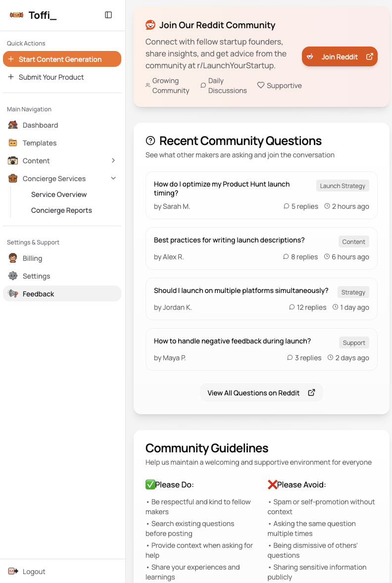Click the clock icon next to 2 days ago
Screen dimensions: 392x583
point(330,357)
